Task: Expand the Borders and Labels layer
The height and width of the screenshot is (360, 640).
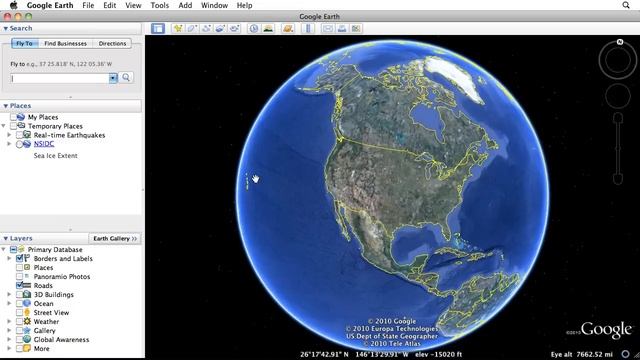Action: [x=9, y=258]
